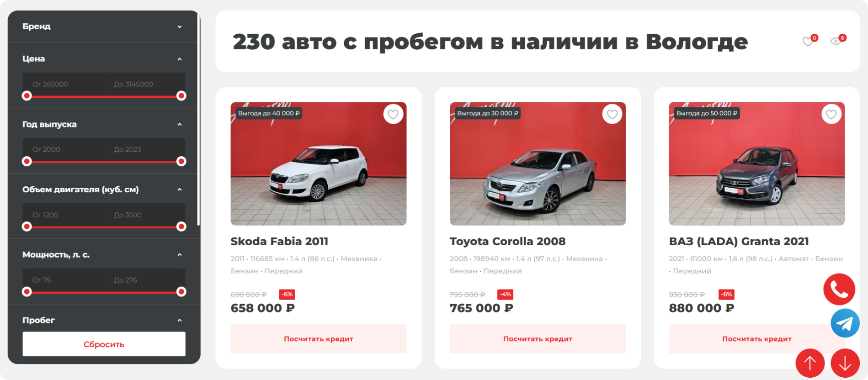This screenshot has width=868, height=380.
Task: Add Toyota Corolla 2008 to favorites
Action: (x=612, y=114)
